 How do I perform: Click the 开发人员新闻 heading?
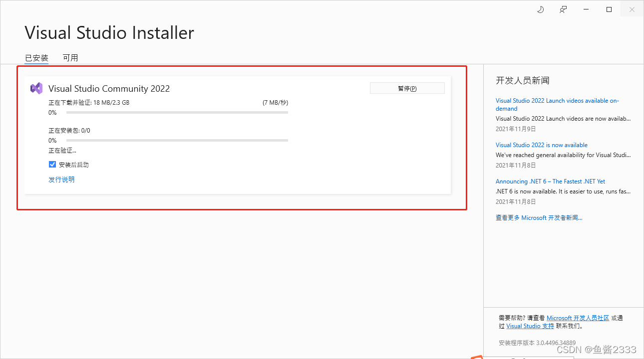pos(523,80)
